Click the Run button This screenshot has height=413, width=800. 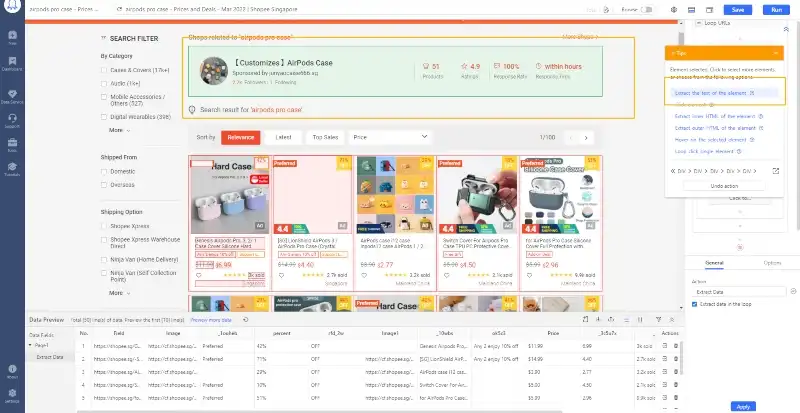point(776,10)
